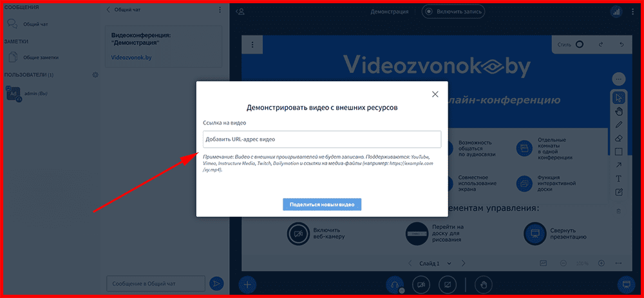The height and width of the screenshot is (298, 644).
Task: Click 'Ссылка на видео' label
Action: [x=224, y=123]
